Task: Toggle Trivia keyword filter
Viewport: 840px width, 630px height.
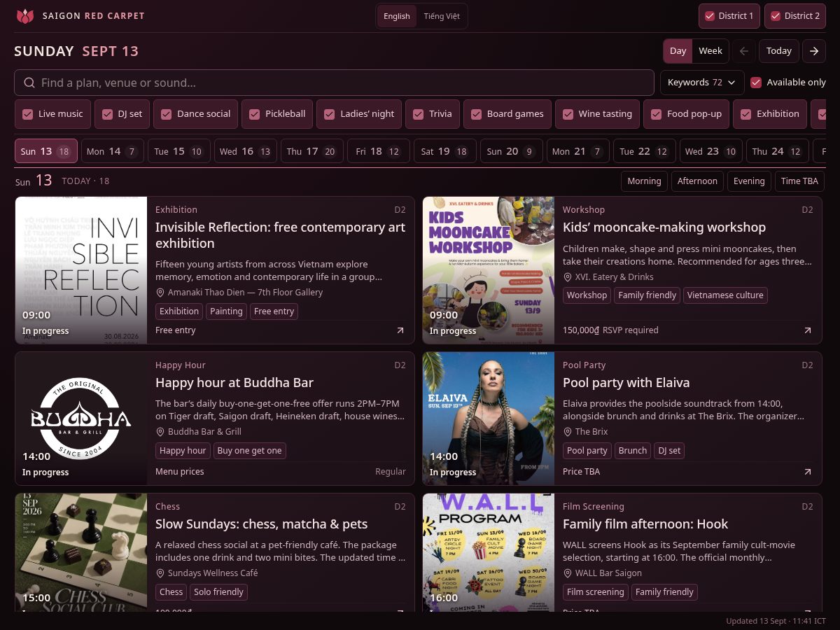Action: click(x=433, y=114)
